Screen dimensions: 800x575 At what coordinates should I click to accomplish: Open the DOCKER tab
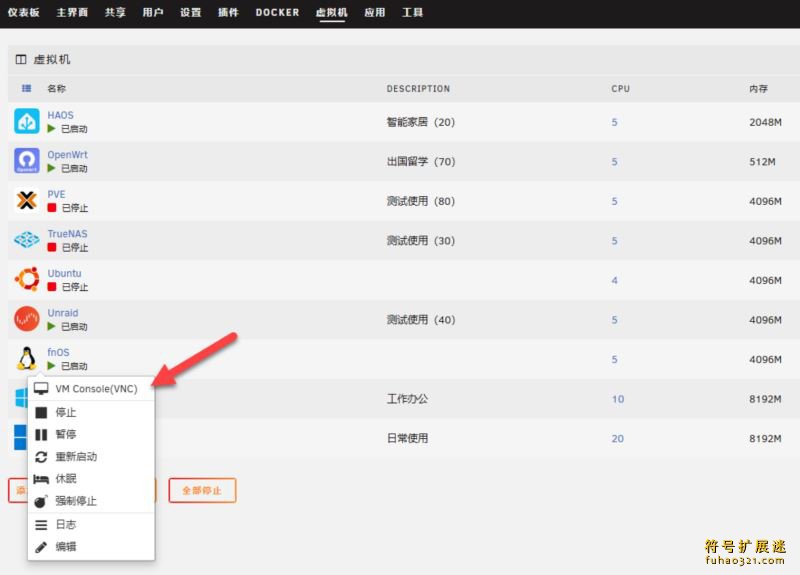[278, 12]
